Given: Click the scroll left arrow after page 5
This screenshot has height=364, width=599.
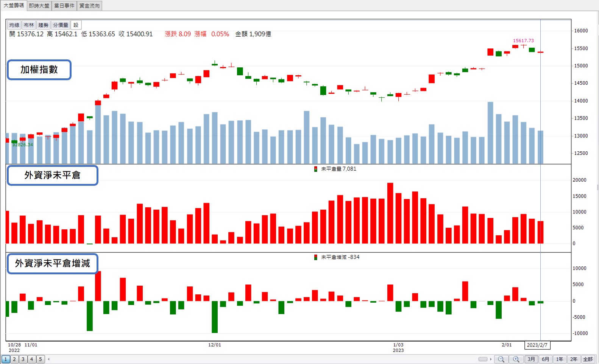Looking at the screenshot, I should 49,359.
